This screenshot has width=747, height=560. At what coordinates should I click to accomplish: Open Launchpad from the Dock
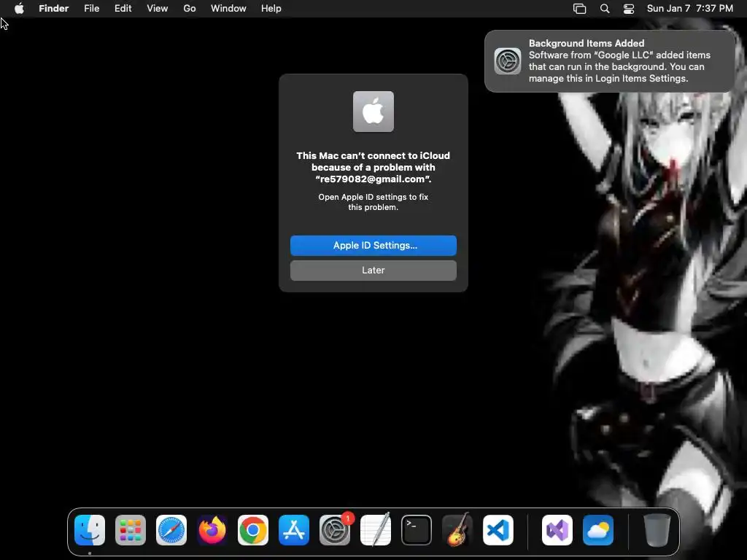click(131, 530)
